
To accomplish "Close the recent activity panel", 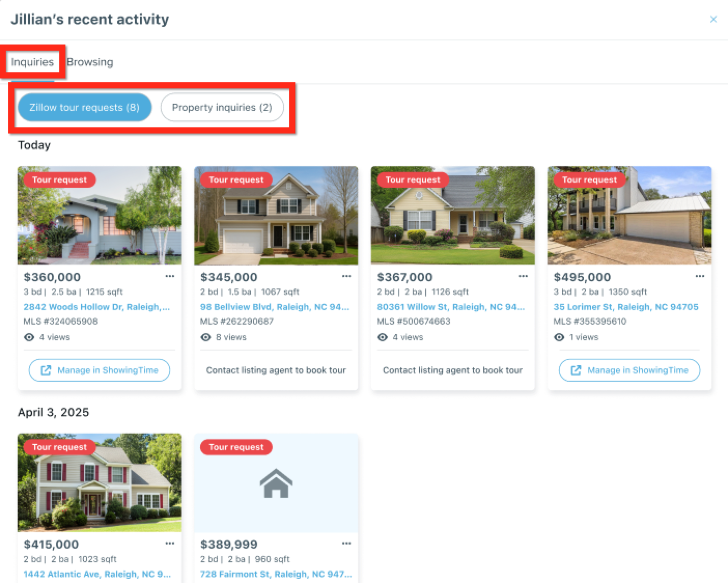I will coord(713,19).
